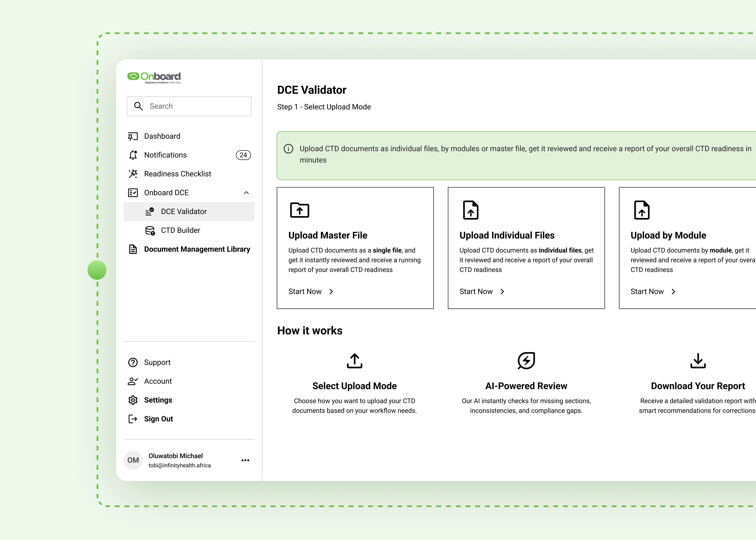756x540 pixels.
Task: Click the Settings gear icon
Action: [133, 400]
